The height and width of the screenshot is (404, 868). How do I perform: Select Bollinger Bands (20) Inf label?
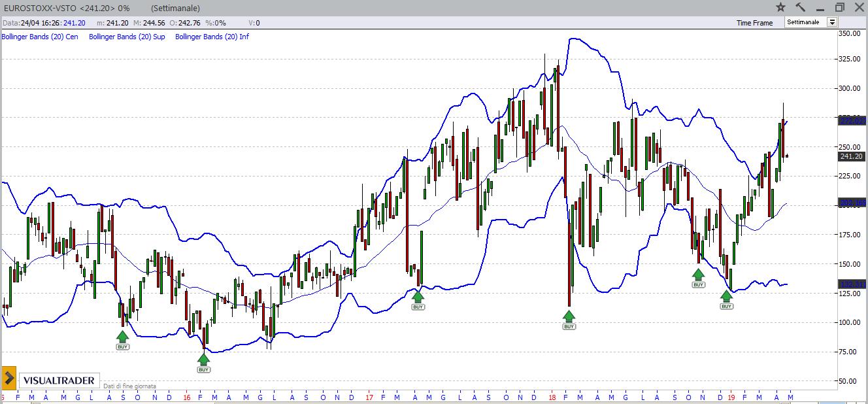(x=212, y=37)
